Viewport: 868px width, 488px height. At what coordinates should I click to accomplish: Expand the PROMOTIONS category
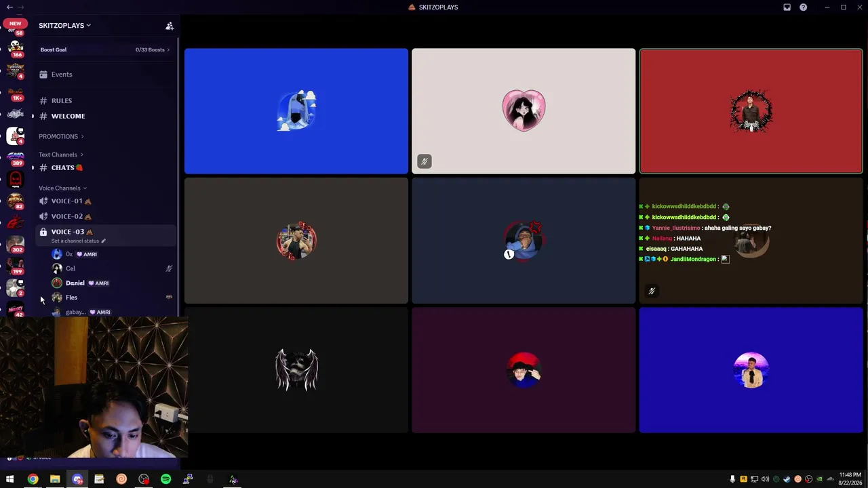pyautogui.click(x=61, y=136)
